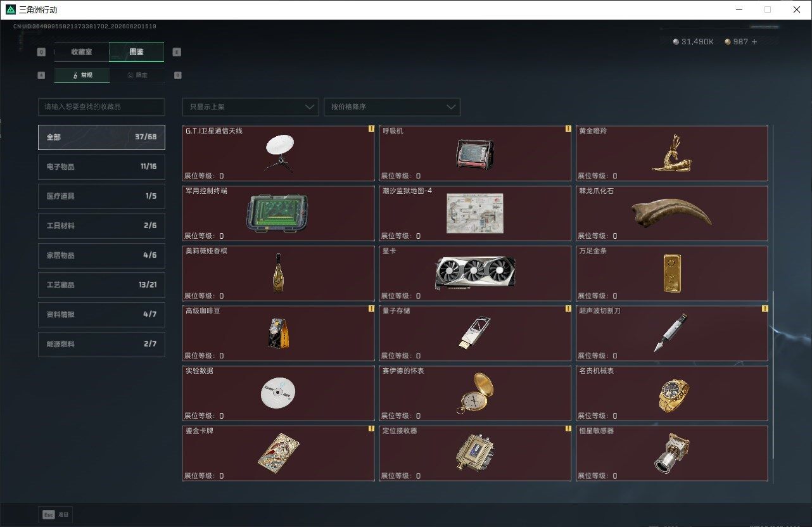Select the 呼吸机 ventilator item icon
Image resolution: width=812 pixels, height=527 pixels.
tap(475, 154)
